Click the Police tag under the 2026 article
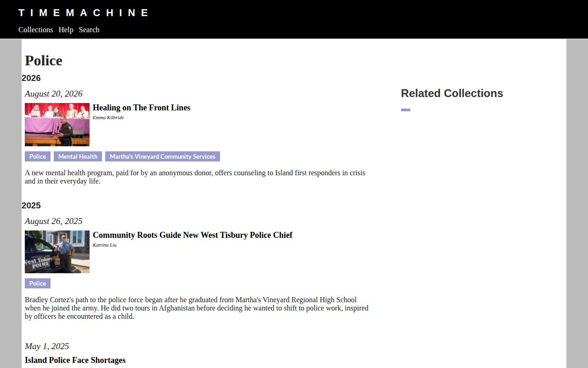This screenshot has width=588, height=368. tap(38, 156)
